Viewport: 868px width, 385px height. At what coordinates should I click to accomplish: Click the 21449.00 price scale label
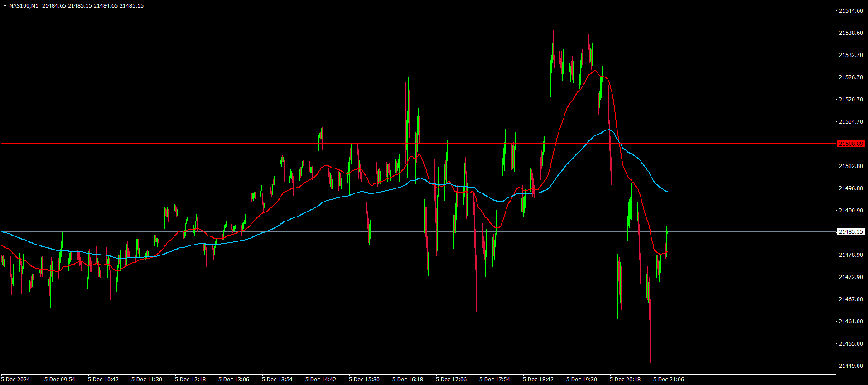(851, 366)
